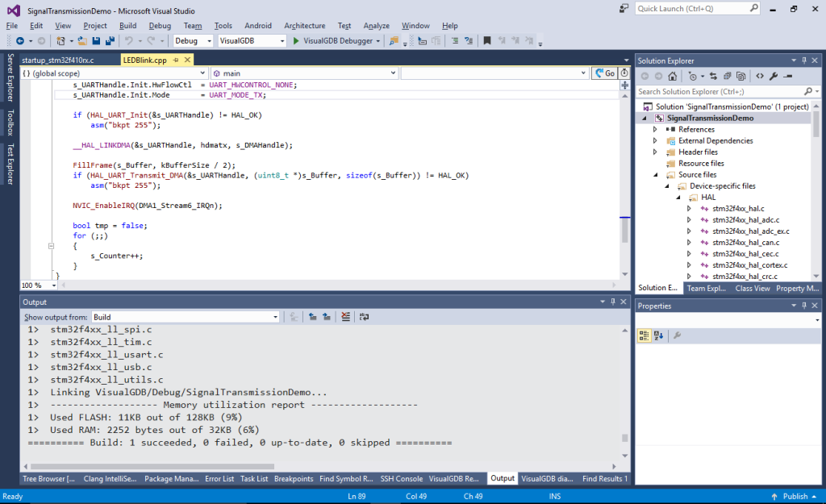Navigate backward using the toolbar arrow

(20, 40)
